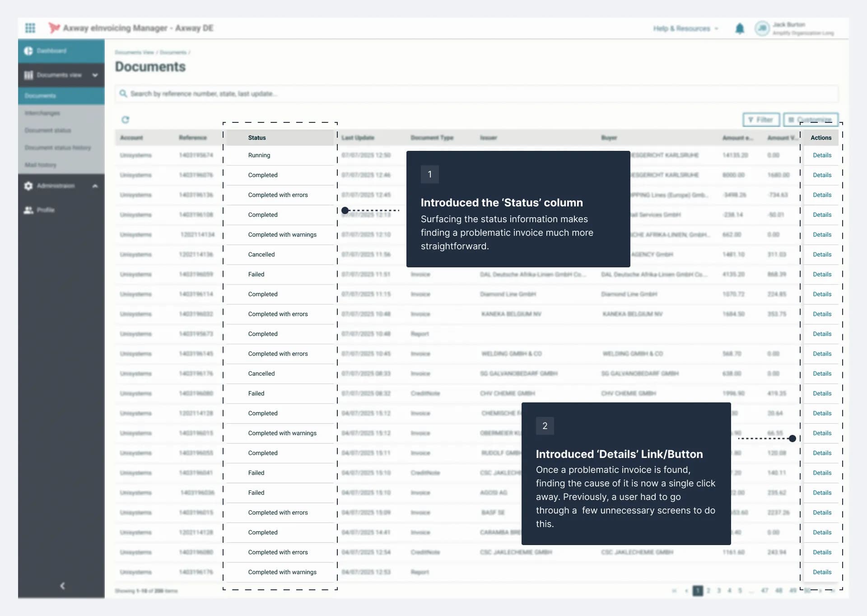Click 'Completed with warnings' in the 12:10 row
Image resolution: width=867 pixels, height=616 pixels.
point(282,234)
